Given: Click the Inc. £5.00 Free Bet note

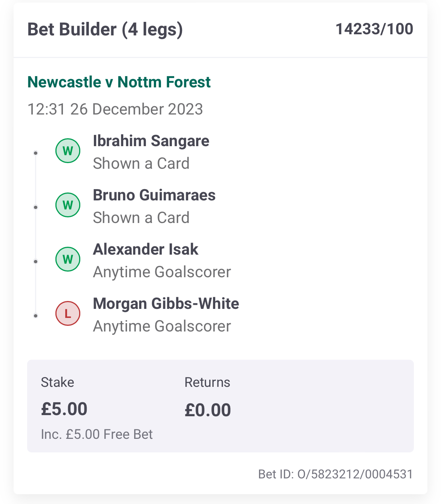Looking at the screenshot, I should click(x=97, y=434).
